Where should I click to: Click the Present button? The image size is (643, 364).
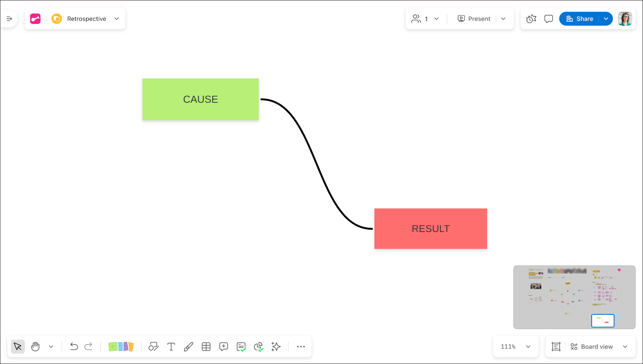tap(474, 19)
